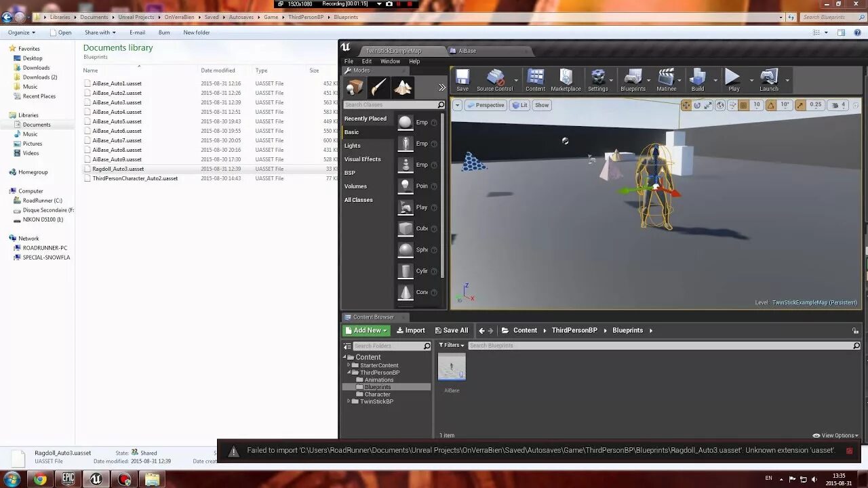Open camera speed 4 dropdown
This screenshot has height=488, width=868.
pos(840,105)
